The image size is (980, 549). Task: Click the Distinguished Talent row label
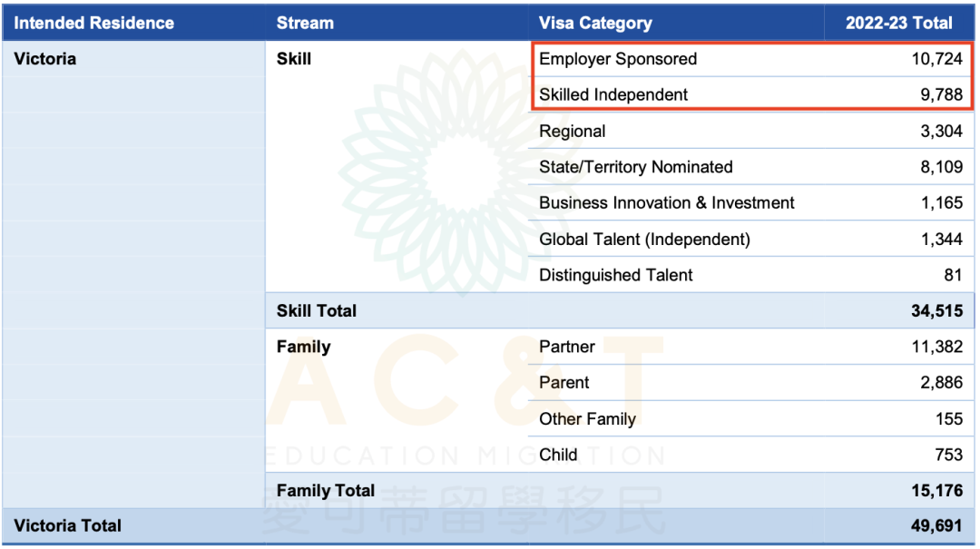pos(615,275)
